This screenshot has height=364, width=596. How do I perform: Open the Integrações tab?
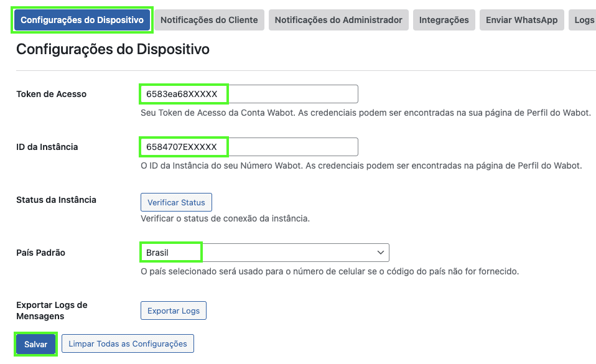pos(444,20)
